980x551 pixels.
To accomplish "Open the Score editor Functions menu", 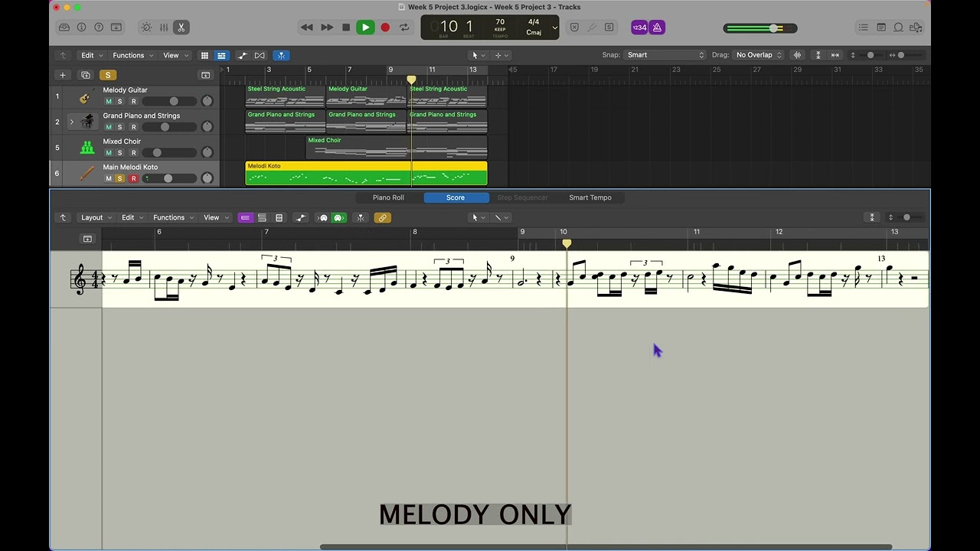I will [x=173, y=217].
